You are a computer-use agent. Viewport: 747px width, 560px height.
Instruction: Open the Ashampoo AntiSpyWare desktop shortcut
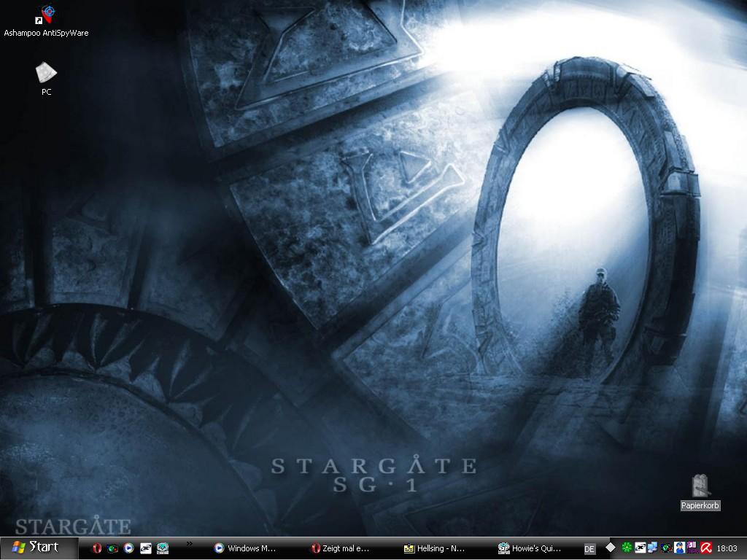46,21
